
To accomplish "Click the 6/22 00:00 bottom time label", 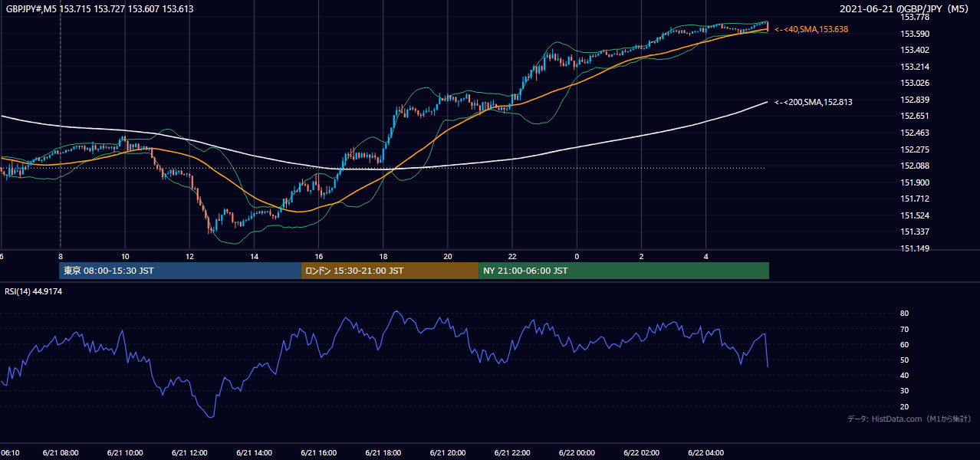I will pyautogui.click(x=576, y=453).
